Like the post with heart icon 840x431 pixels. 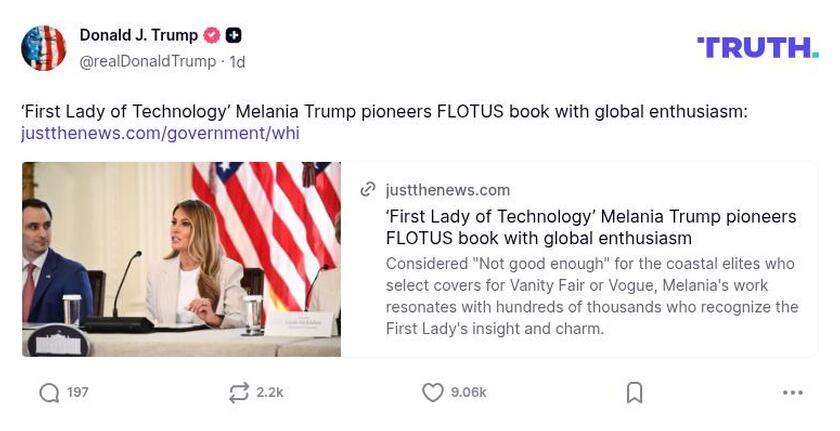pos(432,393)
